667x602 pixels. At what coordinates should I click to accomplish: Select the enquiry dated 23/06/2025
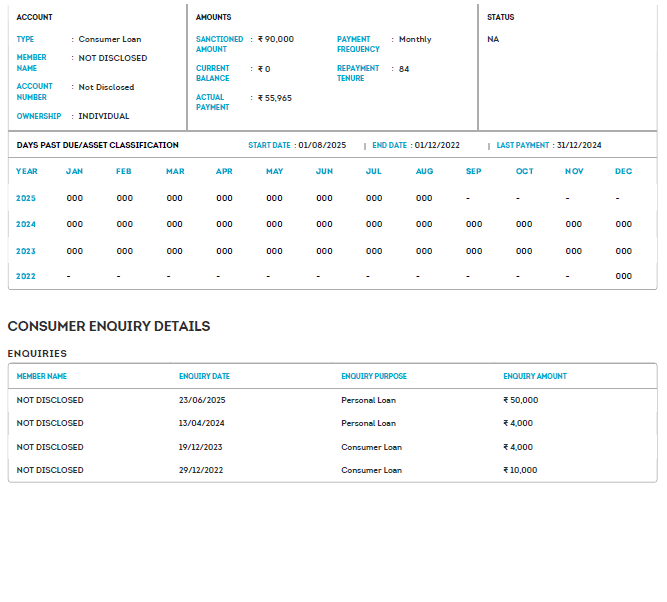(x=202, y=400)
